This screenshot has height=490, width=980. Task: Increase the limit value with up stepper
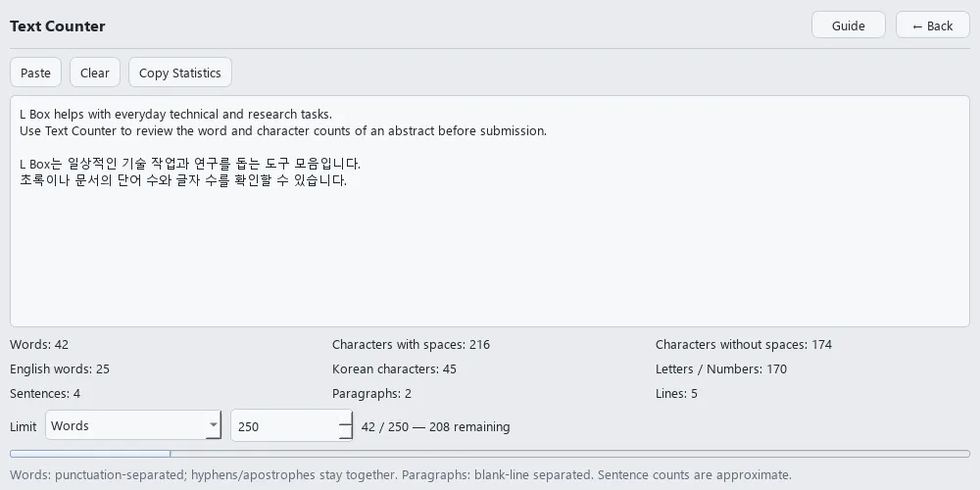point(346,418)
